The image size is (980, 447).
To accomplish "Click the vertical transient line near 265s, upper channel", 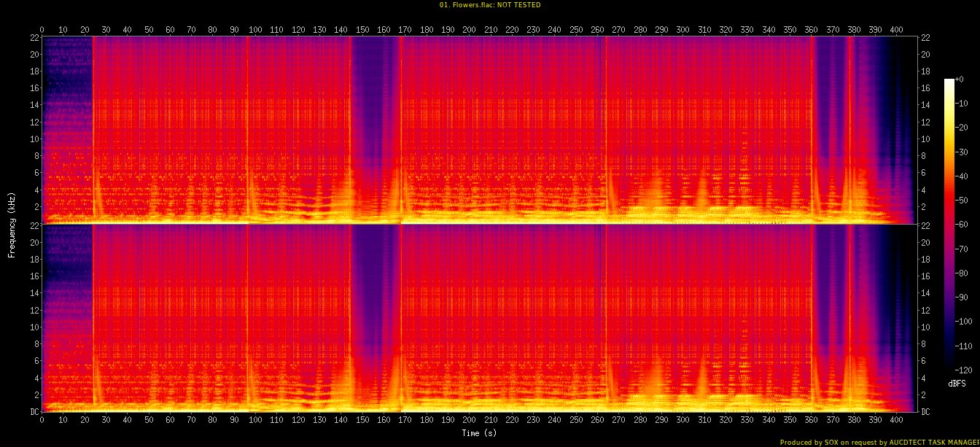I will click(x=606, y=109).
